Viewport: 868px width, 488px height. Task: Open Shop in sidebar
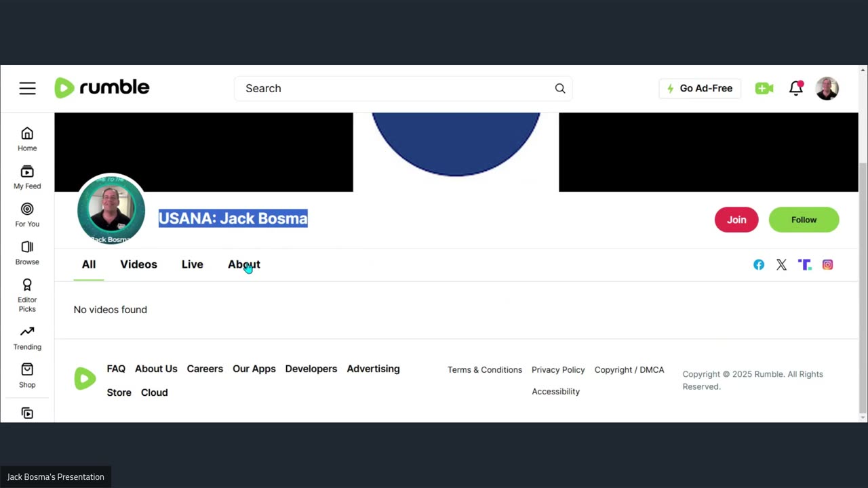(27, 375)
